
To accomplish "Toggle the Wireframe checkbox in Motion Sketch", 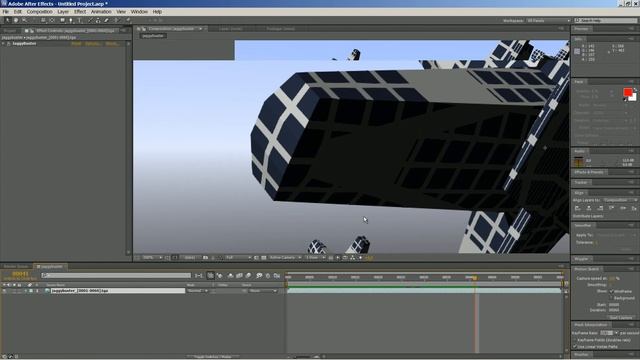I will [611, 291].
